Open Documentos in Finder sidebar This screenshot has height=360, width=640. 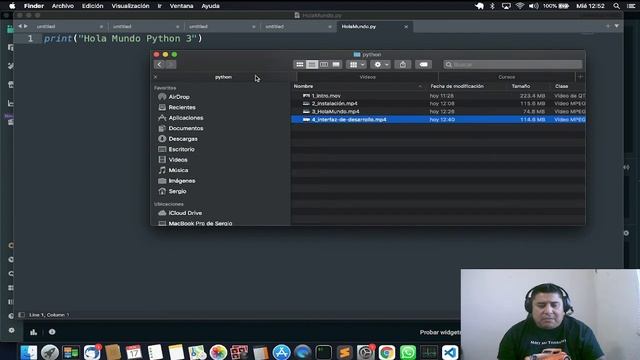(x=181, y=128)
